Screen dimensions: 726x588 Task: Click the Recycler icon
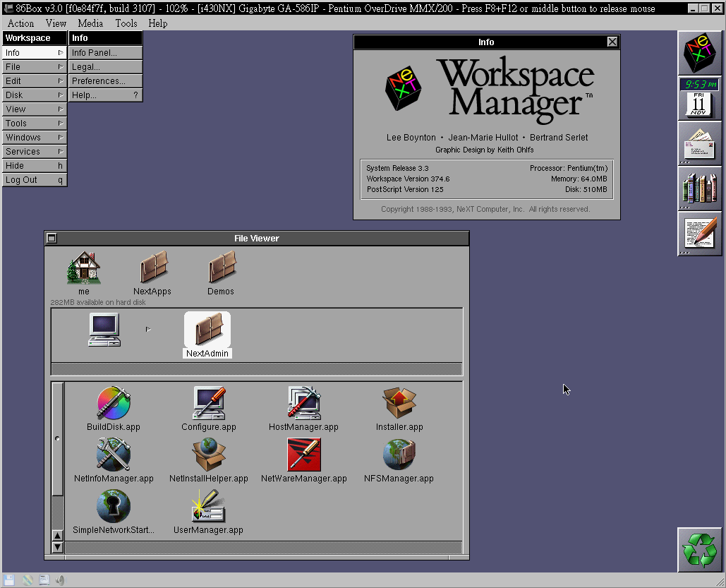700,550
